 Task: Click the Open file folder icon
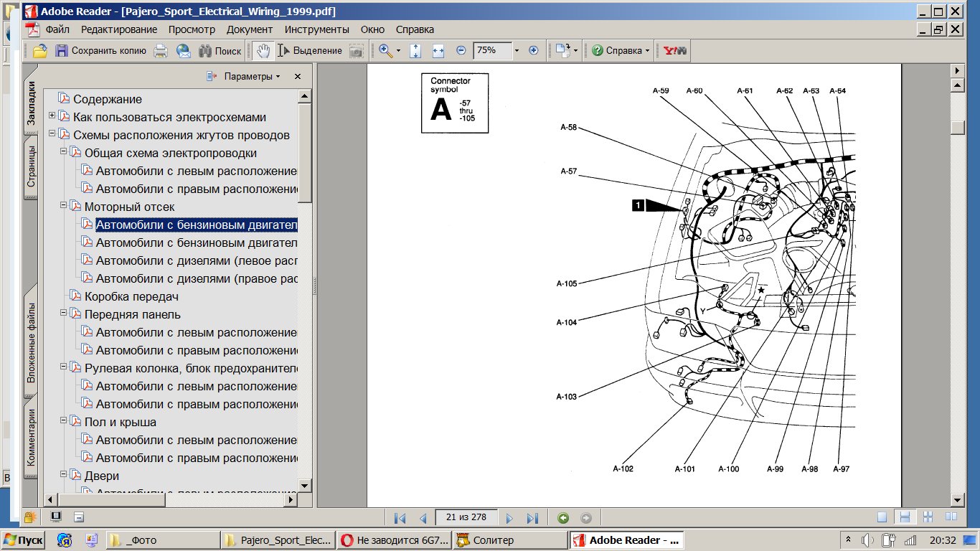point(40,51)
